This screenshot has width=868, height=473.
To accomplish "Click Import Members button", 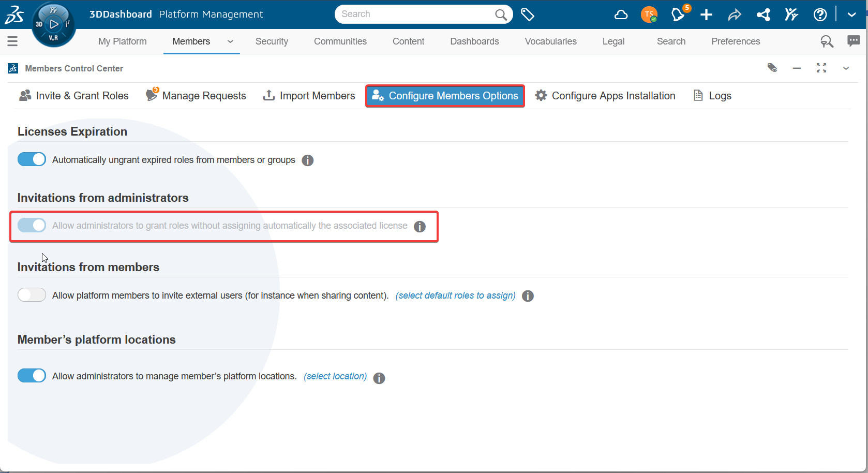I will [309, 96].
